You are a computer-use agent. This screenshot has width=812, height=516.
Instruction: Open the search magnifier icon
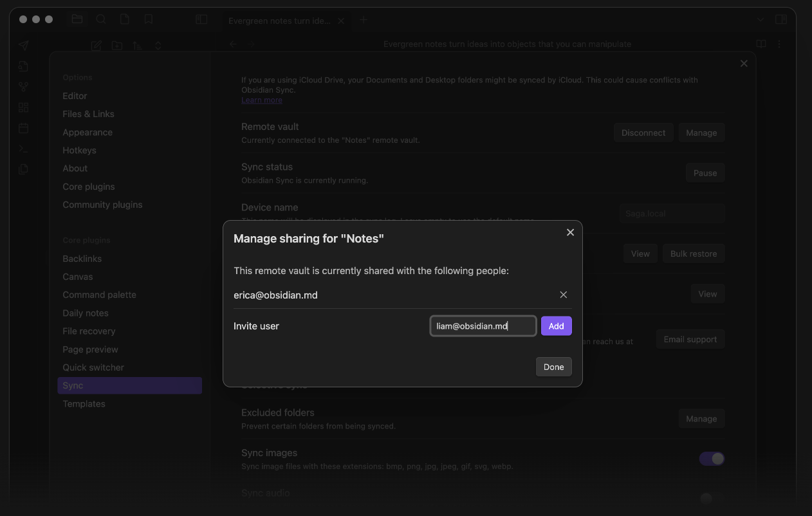pyautogui.click(x=101, y=19)
